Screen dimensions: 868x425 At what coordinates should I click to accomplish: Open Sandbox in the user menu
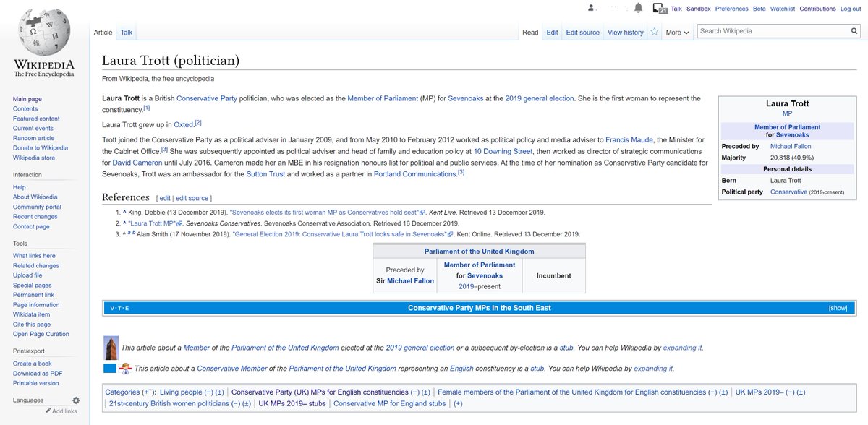pyautogui.click(x=698, y=9)
